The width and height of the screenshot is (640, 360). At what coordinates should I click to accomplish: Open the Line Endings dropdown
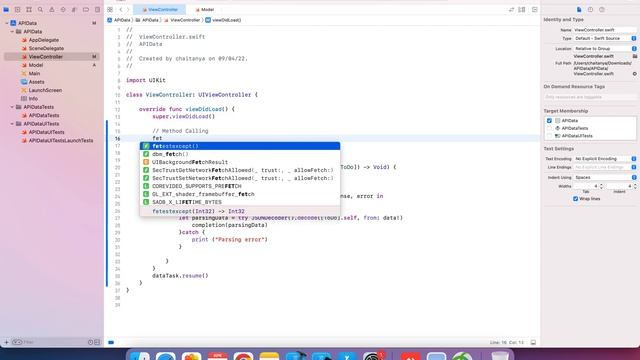605,167
